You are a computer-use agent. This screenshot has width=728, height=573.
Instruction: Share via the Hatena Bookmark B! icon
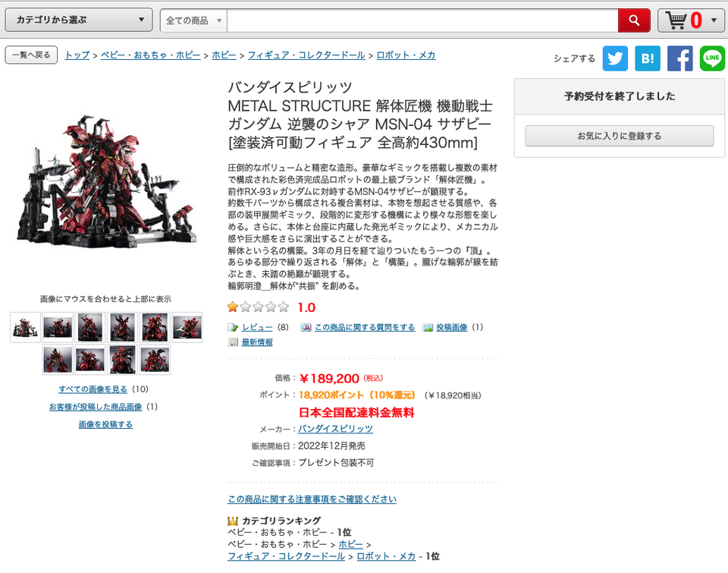tap(648, 58)
